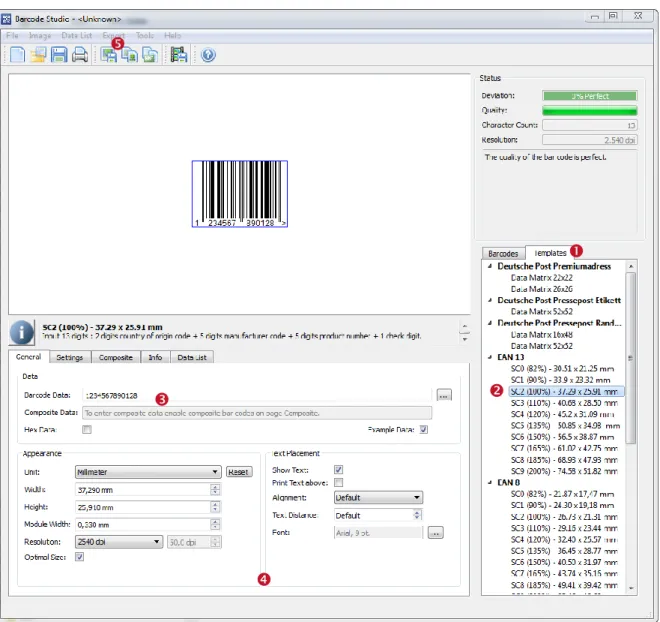Screen dimensions: 660x622
Task: Click the blue info icon beside SC2 description
Action: click(21, 332)
